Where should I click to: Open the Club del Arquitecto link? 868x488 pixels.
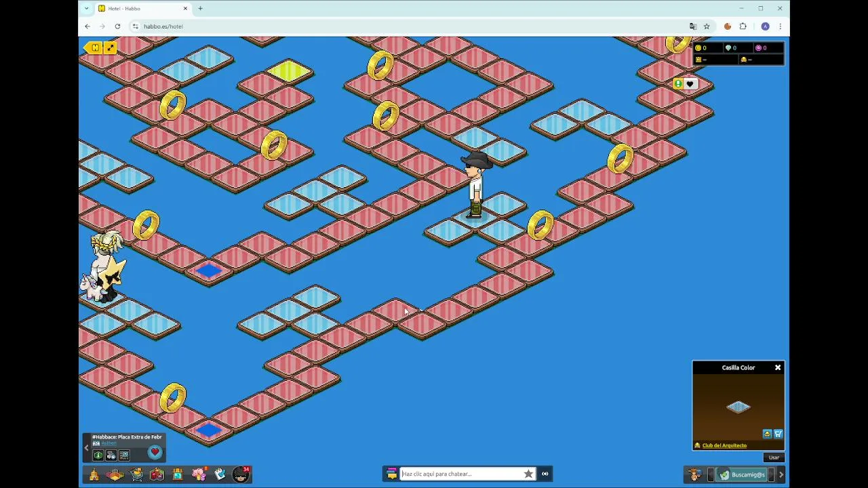tap(724, 445)
